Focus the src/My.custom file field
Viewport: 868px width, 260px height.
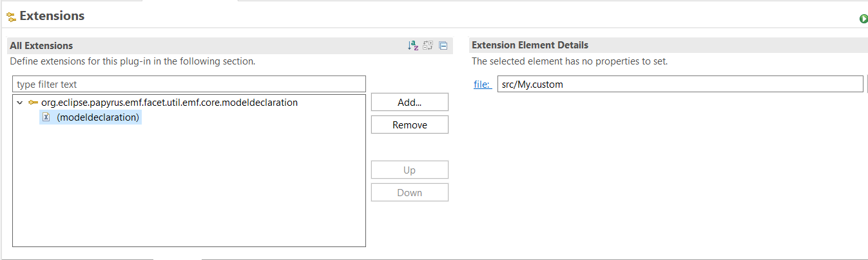pos(680,85)
